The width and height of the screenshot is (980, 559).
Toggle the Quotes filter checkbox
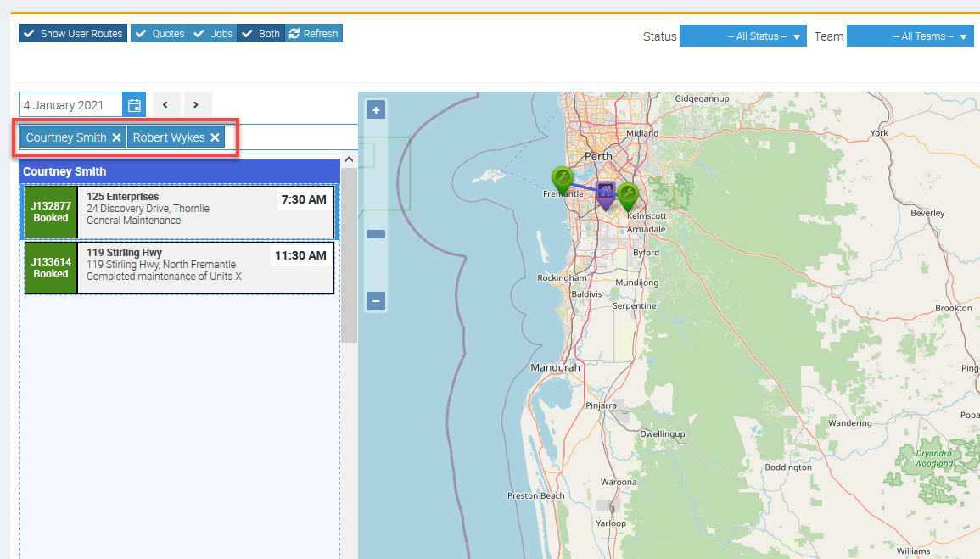click(160, 34)
